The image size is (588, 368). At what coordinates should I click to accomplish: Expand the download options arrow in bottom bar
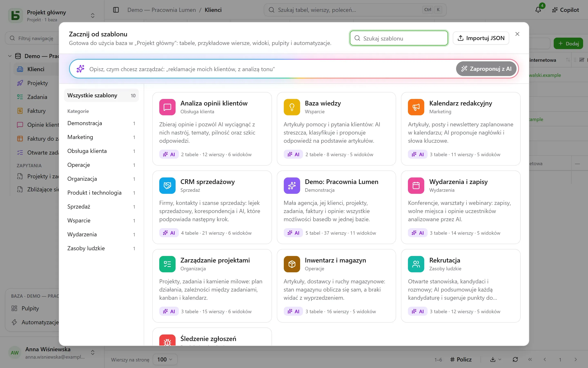[x=500, y=359]
